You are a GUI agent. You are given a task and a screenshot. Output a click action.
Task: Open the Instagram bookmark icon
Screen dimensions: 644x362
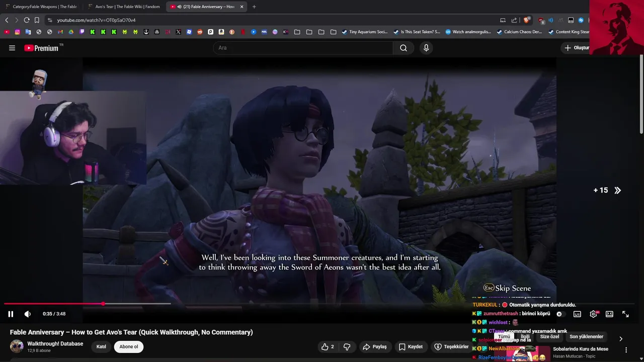point(17,32)
